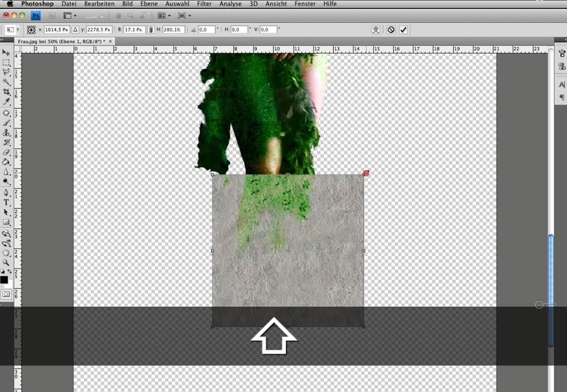Image resolution: width=567 pixels, height=392 pixels.
Task: Reset to default foreground/background colors
Action: coord(3,271)
